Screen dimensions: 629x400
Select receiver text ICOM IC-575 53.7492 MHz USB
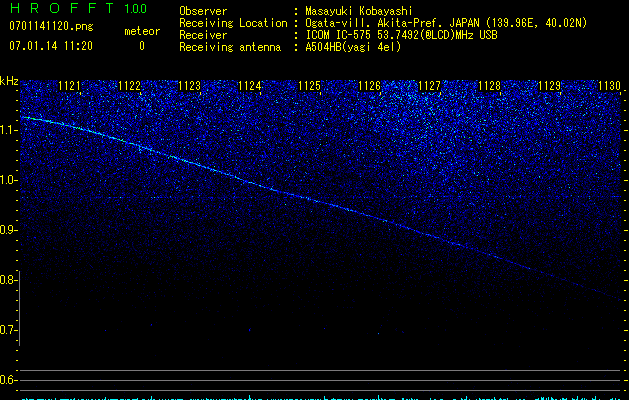click(401, 35)
